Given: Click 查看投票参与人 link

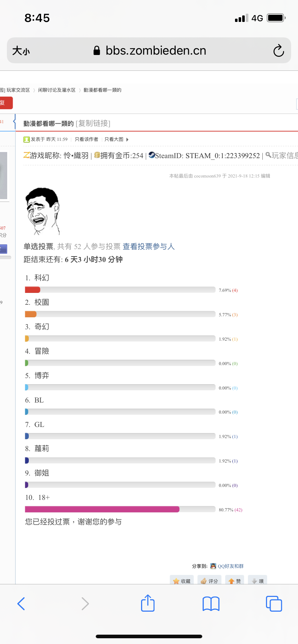Looking at the screenshot, I should pos(149,247).
